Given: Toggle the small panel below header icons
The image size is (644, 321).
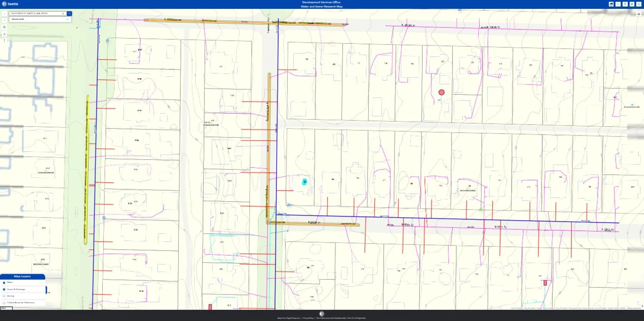Looking at the screenshot, I should pyautogui.click(x=639, y=13).
